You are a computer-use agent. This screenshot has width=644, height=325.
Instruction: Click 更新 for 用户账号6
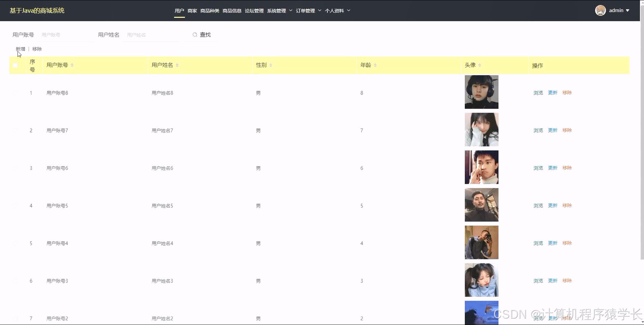click(553, 168)
